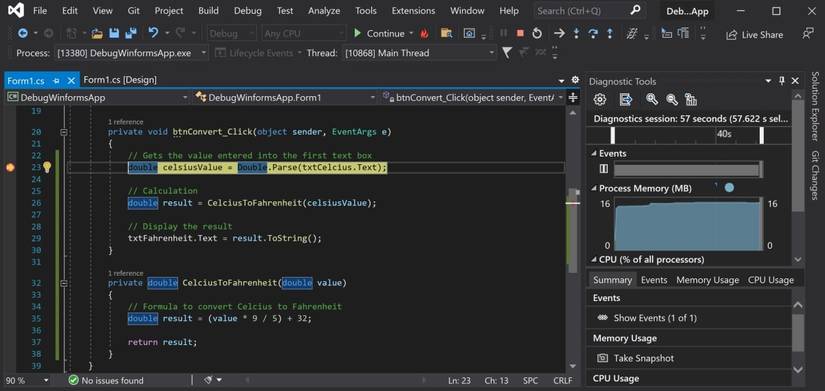The image size is (825, 391).
Task: Zoom out on the diagnostics timeline
Action: click(672, 99)
